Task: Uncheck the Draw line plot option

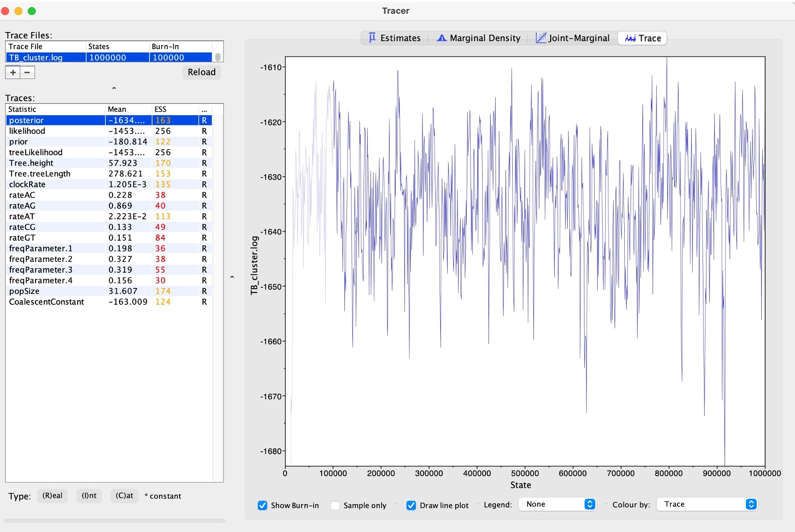Action: (x=411, y=505)
